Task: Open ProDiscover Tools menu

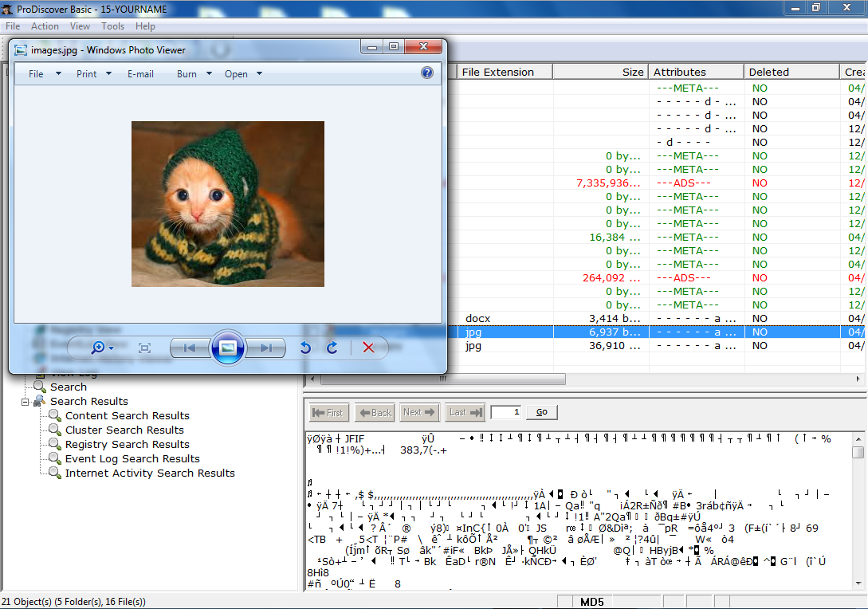Action: pos(113,26)
